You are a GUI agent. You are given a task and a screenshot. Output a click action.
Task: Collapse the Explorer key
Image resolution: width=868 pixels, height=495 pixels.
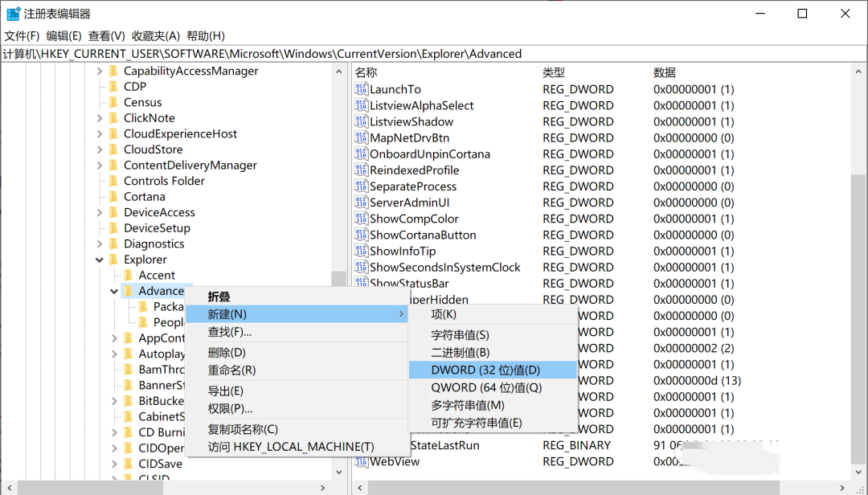[x=100, y=259]
